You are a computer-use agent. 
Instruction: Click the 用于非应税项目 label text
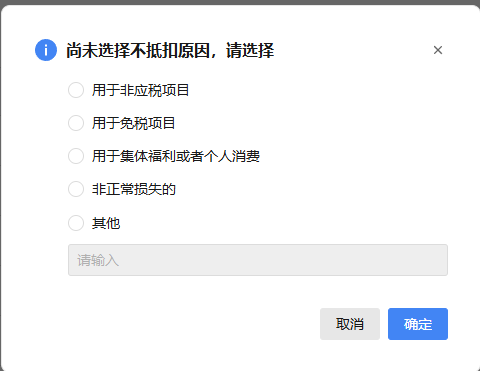(x=141, y=90)
